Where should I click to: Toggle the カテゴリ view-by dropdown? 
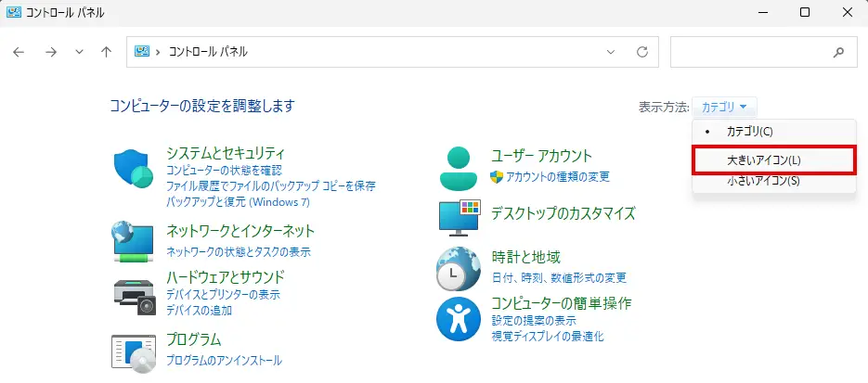[x=724, y=107]
